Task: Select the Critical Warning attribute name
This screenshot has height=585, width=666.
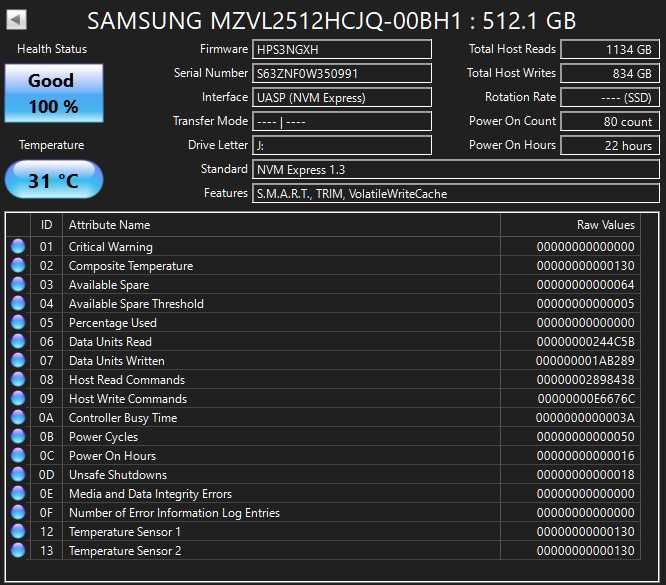Action: coord(110,247)
